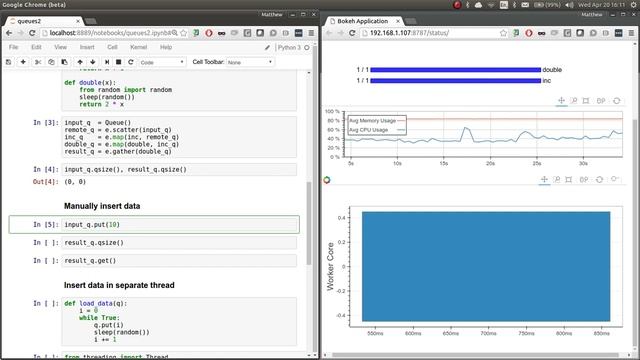The image size is (640, 360).
Task: Click the system clock in the top panel
Action: (601, 5)
